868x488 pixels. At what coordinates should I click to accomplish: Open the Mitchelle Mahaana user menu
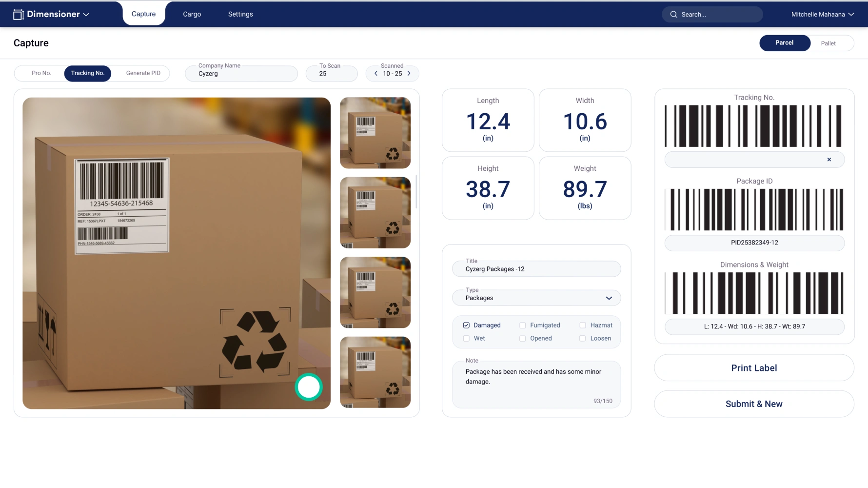pos(822,15)
